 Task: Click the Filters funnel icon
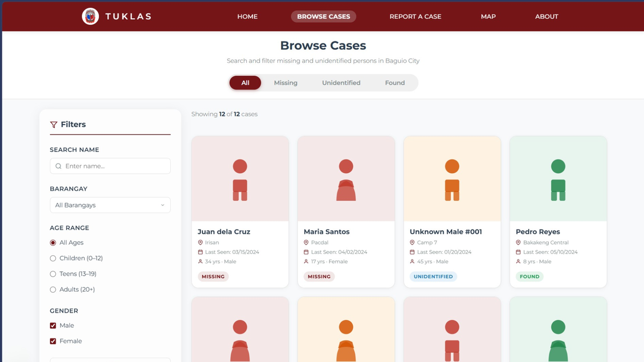(54, 124)
